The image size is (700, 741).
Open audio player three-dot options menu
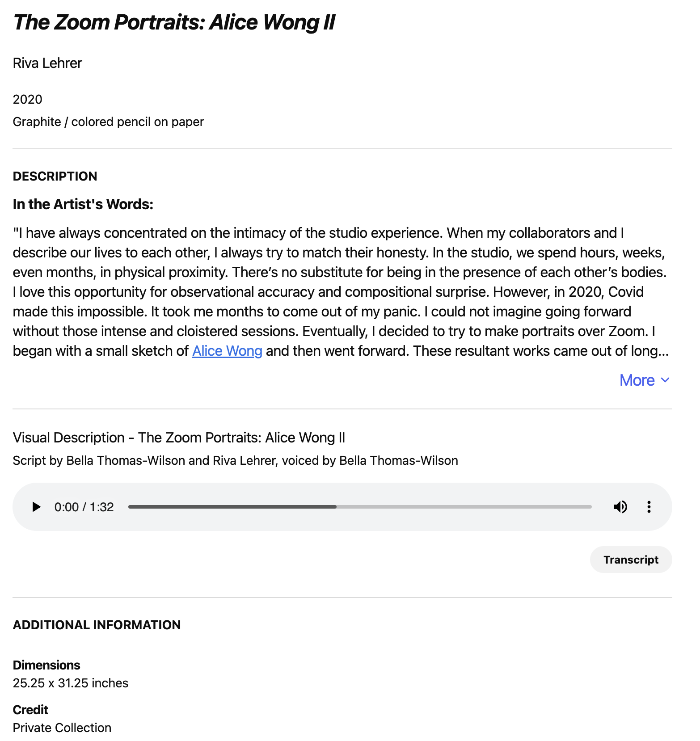[x=649, y=507]
